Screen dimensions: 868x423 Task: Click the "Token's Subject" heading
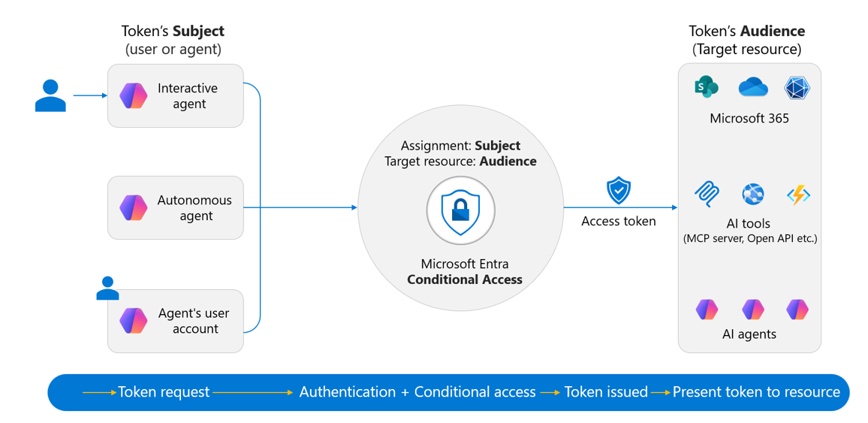[173, 31]
